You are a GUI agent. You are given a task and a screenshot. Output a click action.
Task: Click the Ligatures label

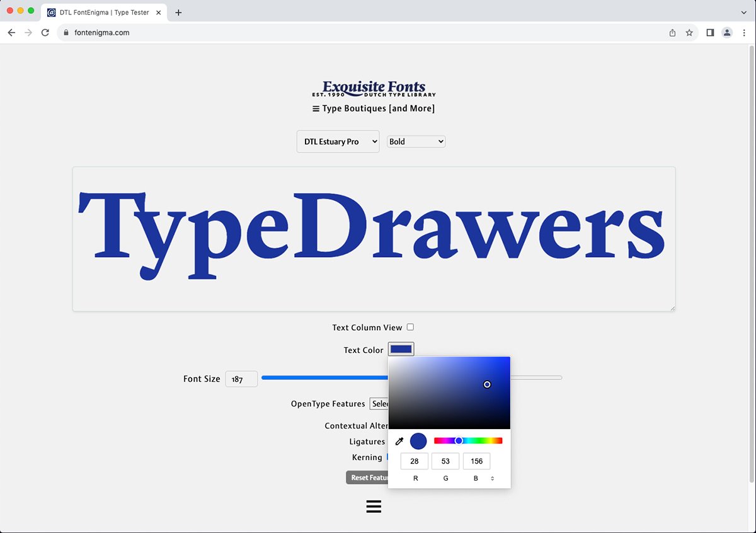367,442
